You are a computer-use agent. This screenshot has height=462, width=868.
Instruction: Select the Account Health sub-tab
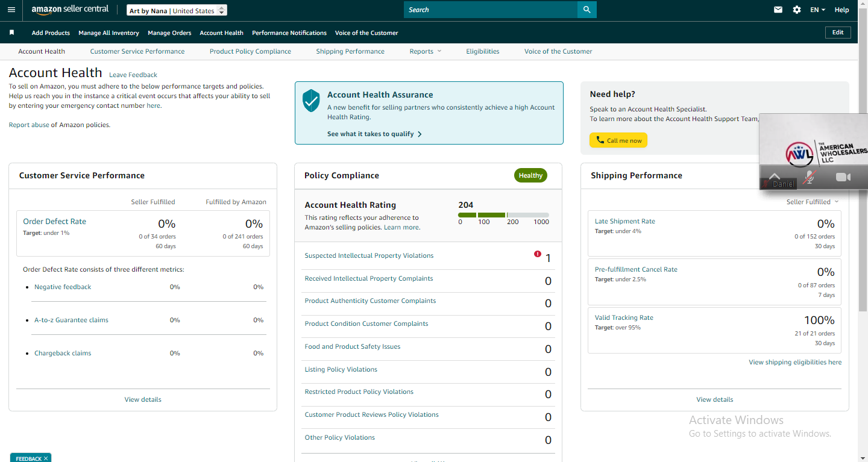pos(42,51)
